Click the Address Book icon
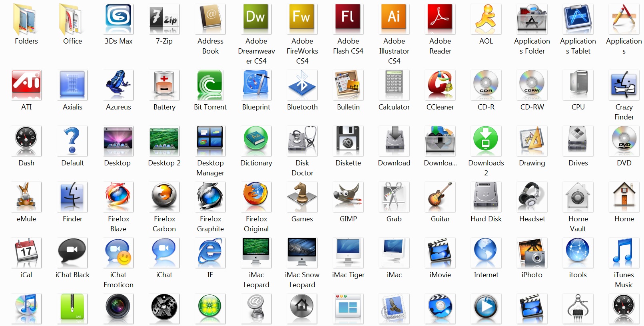The image size is (644, 326). 210,19
